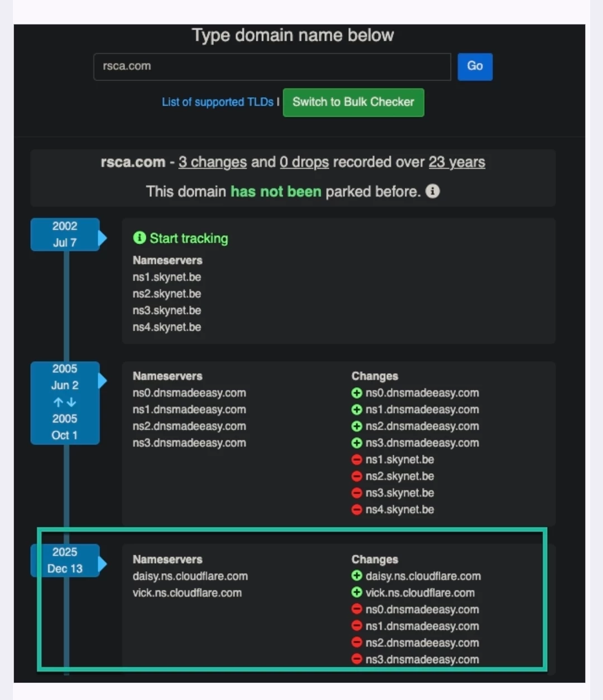Click the underlined 23 years text

point(457,163)
